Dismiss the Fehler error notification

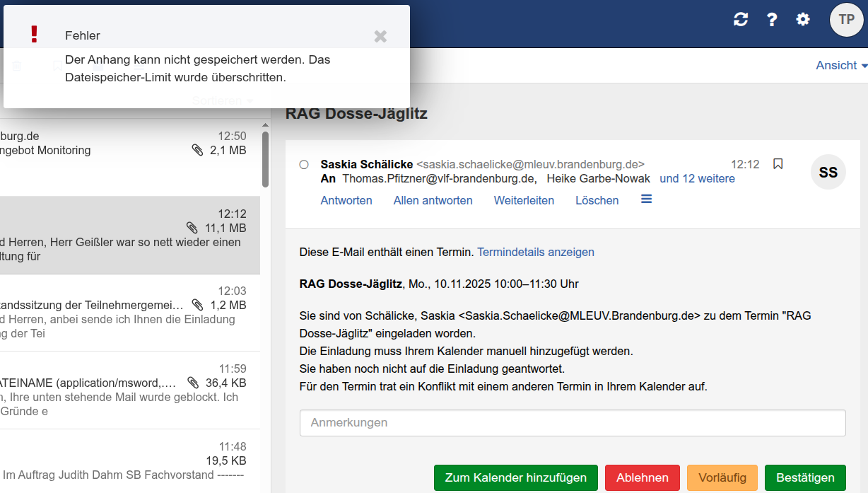380,36
